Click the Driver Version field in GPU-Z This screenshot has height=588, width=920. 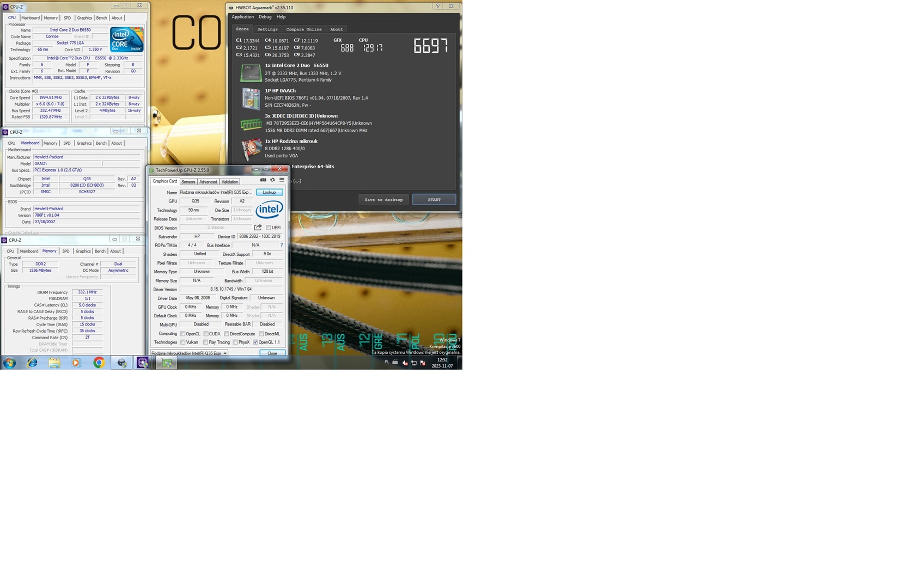[231, 289]
